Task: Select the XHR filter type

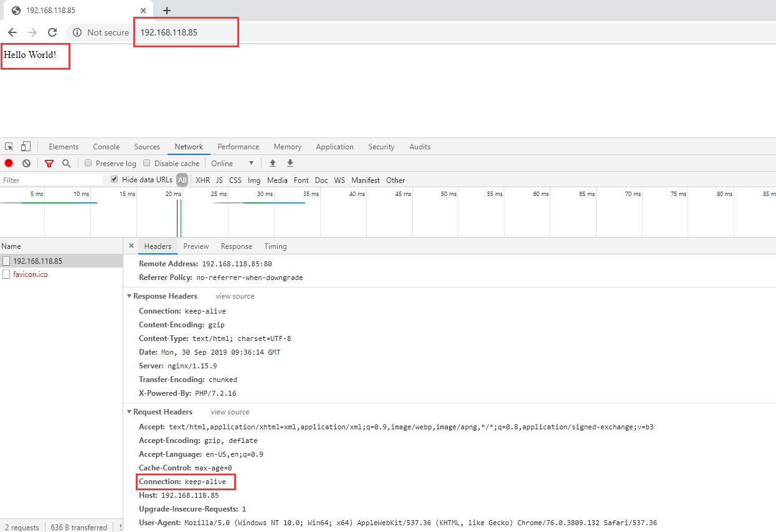Action: (x=202, y=180)
